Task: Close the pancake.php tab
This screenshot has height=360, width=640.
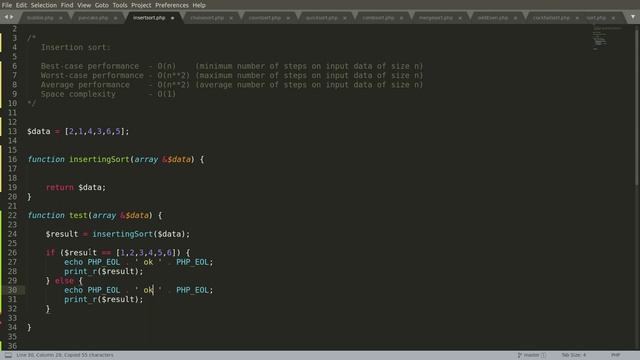Action: pos(116,18)
